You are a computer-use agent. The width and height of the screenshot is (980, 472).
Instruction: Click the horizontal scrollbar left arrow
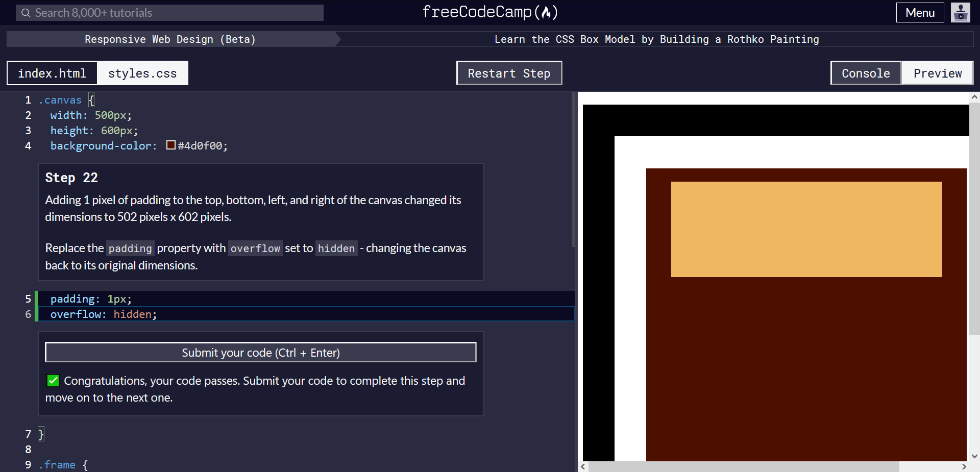[582, 466]
